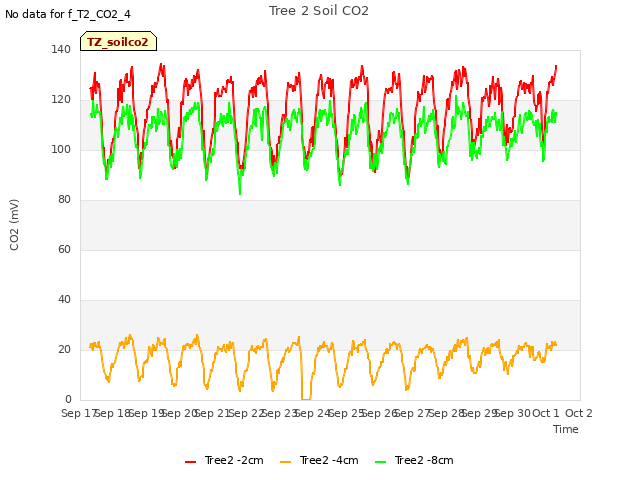Click the orange Tree2 -4cm legend swatch
Screen dimensions: 640x480
(286, 462)
